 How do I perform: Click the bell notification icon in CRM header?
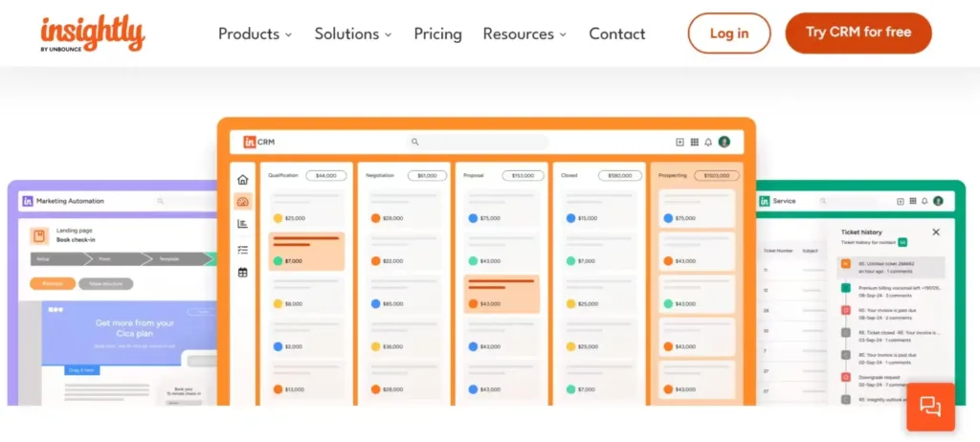click(x=708, y=142)
